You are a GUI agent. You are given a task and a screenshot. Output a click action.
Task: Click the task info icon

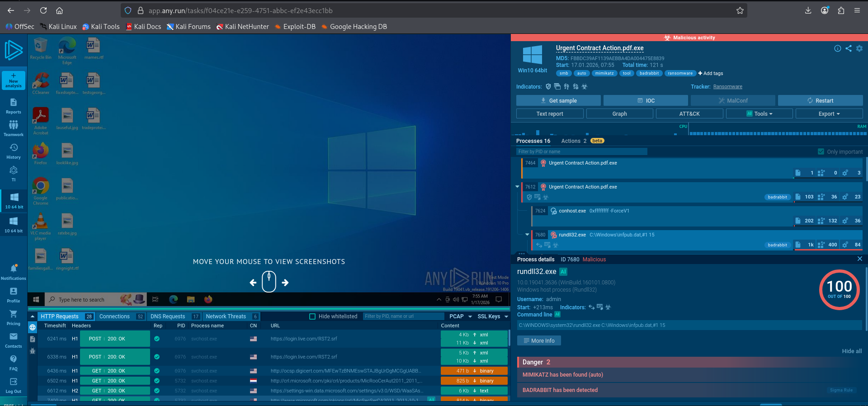click(x=838, y=48)
